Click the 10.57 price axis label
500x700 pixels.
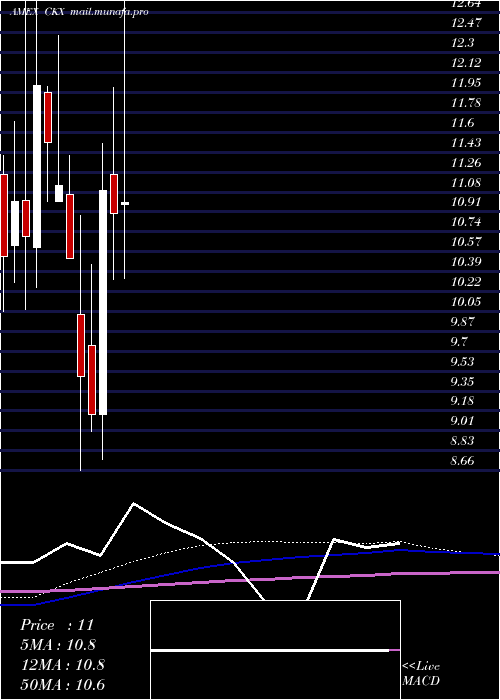[x=466, y=242]
